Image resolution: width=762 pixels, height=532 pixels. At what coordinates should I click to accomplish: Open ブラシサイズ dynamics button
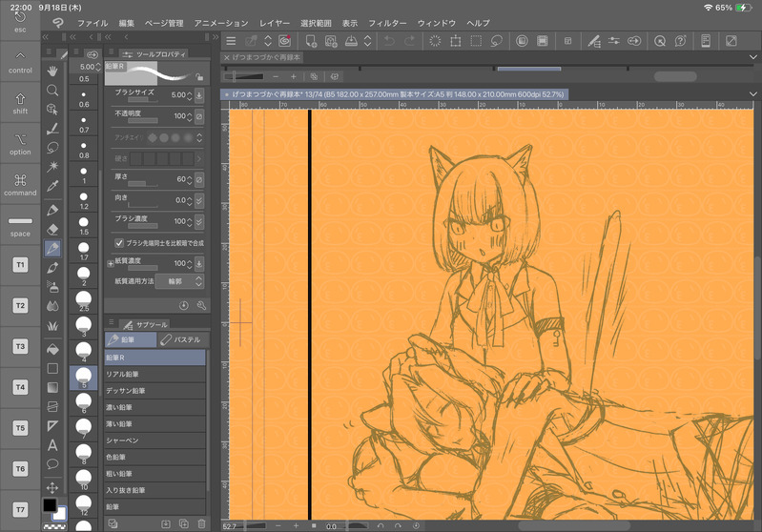(x=199, y=95)
